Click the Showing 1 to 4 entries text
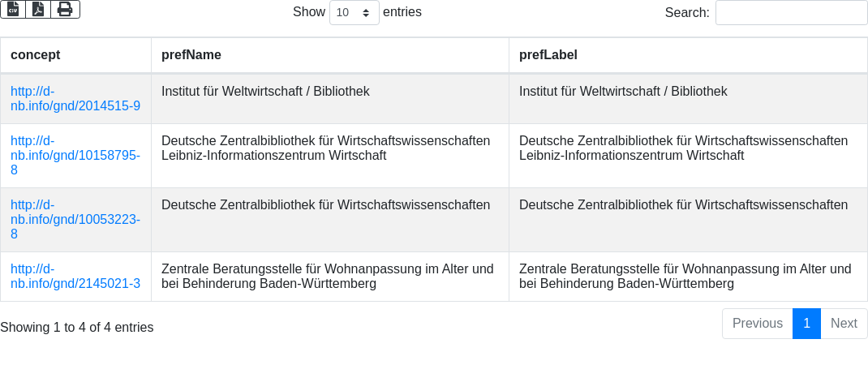 tap(77, 328)
